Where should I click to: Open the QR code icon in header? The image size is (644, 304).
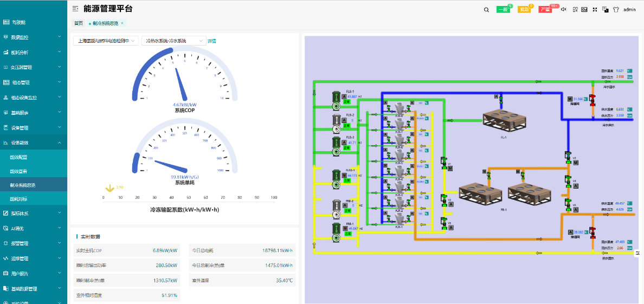pyautogui.click(x=575, y=10)
